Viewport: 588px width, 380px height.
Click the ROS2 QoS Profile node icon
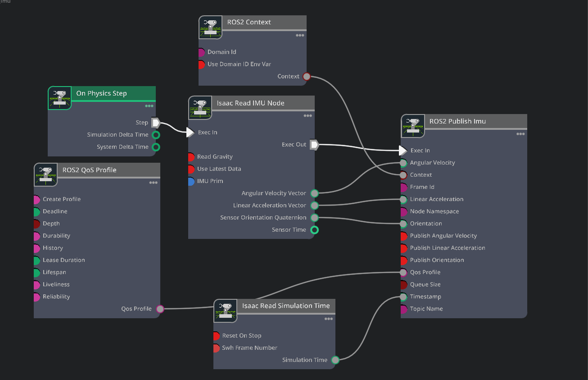coord(45,175)
